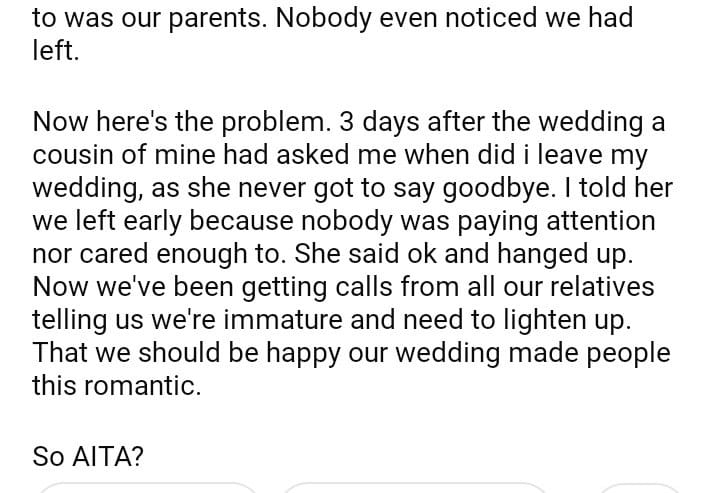Click the text "She said ok and hanged up."

click(453, 255)
